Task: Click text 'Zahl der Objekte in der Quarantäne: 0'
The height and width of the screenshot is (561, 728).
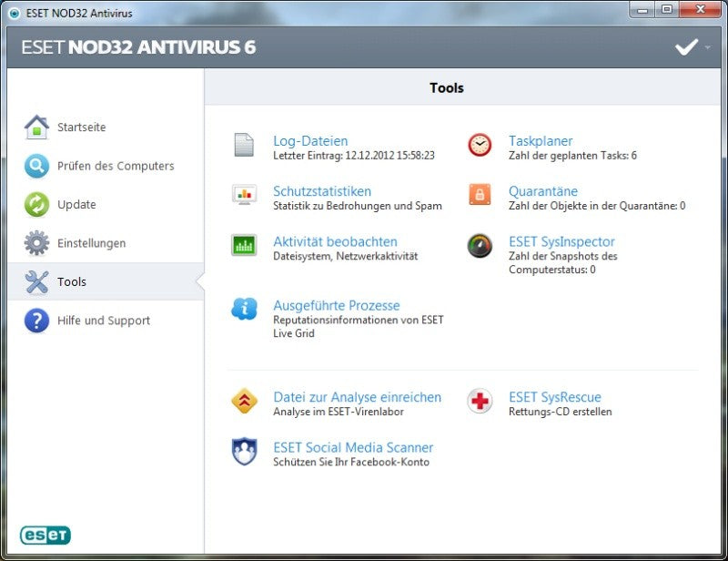Action: (597, 206)
